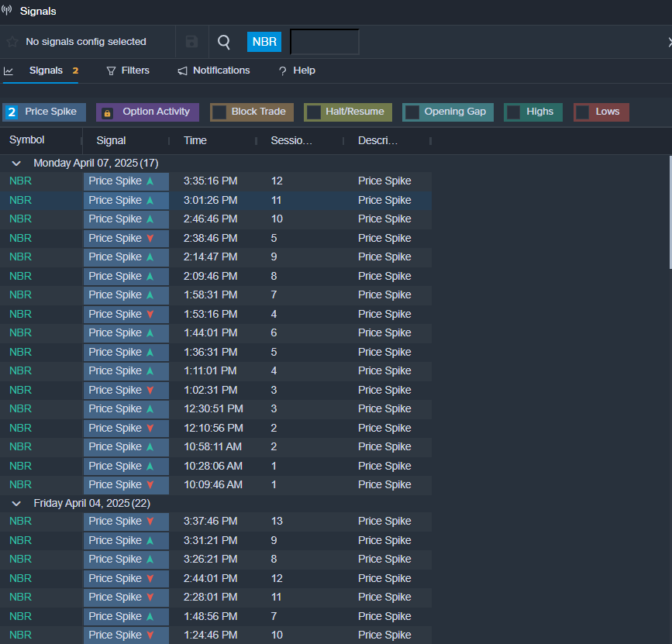Click the favorite star icon beside signals config
The width and height of the screenshot is (672, 644).
pyautogui.click(x=12, y=42)
